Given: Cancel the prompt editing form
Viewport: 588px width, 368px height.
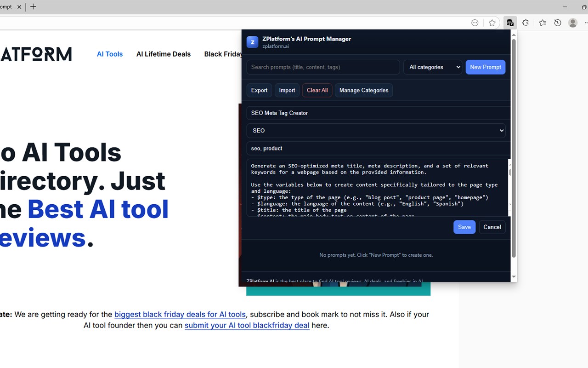Looking at the screenshot, I should click(x=492, y=227).
